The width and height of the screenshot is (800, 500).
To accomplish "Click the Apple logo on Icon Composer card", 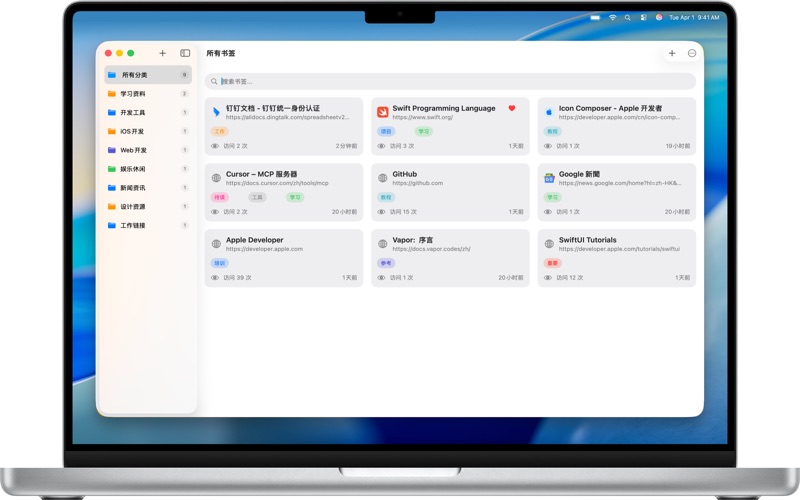I will pyautogui.click(x=549, y=112).
